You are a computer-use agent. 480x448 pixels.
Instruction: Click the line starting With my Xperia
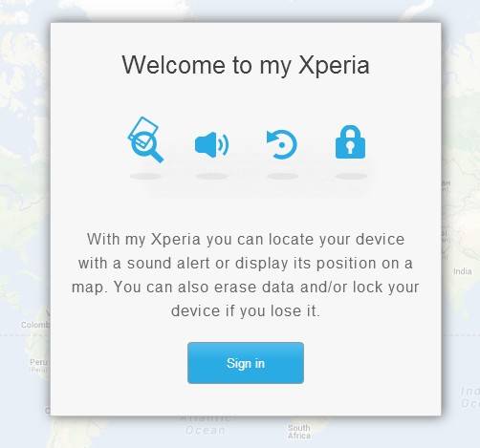point(246,239)
